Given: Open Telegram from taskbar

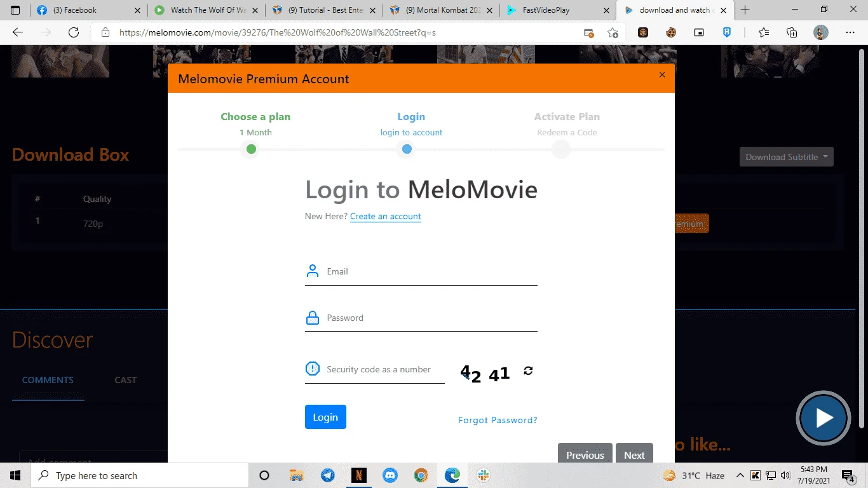Looking at the screenshot, I should pyautogui.click(x=328, y=475).
